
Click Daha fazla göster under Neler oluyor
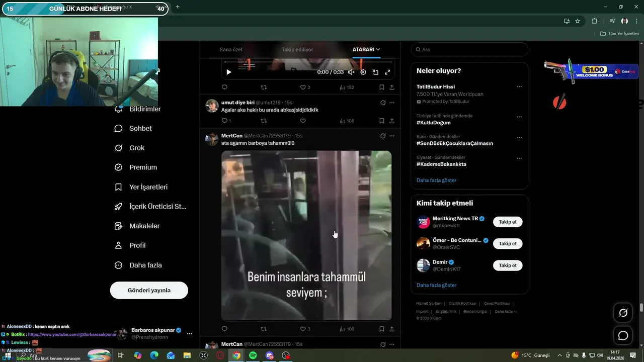437,180
